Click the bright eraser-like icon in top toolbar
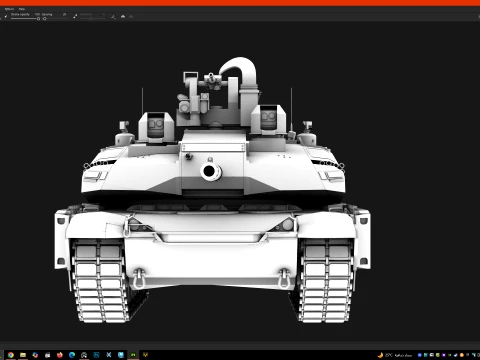This screenshot has height=360, width=480. [123, 16]
